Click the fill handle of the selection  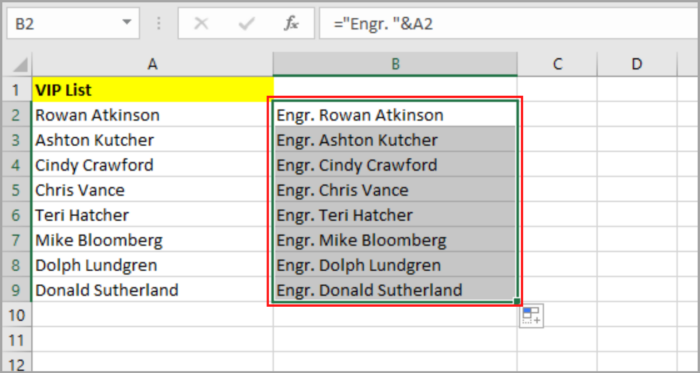click(x=517, y=302)
